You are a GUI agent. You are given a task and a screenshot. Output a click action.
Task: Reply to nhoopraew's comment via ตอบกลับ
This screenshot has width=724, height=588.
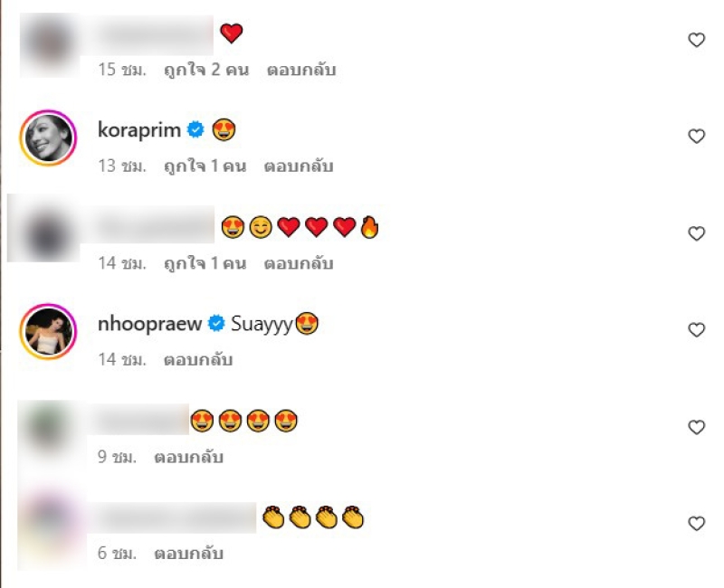click(x=198, y=359)
